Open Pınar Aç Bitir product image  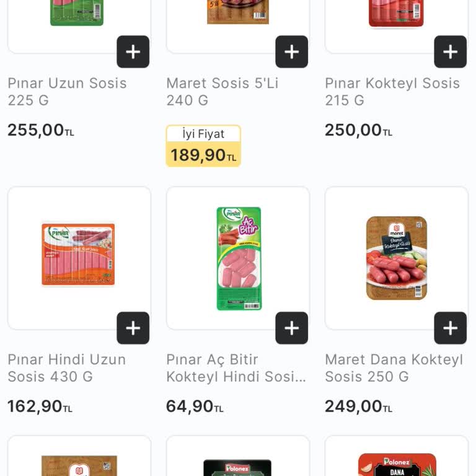(x=239, y=258)
